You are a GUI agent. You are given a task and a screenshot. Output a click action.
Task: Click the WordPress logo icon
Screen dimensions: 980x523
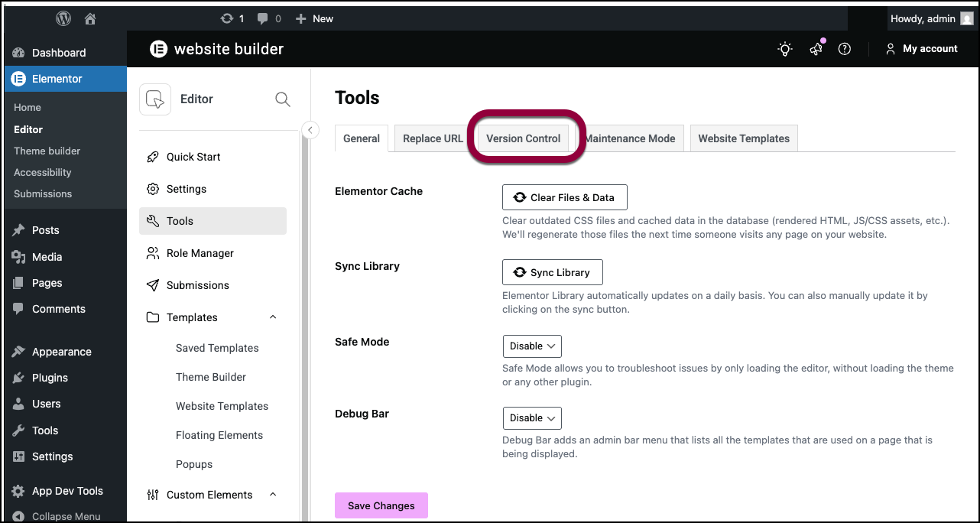pyautogui.click(x=63, y=18)
